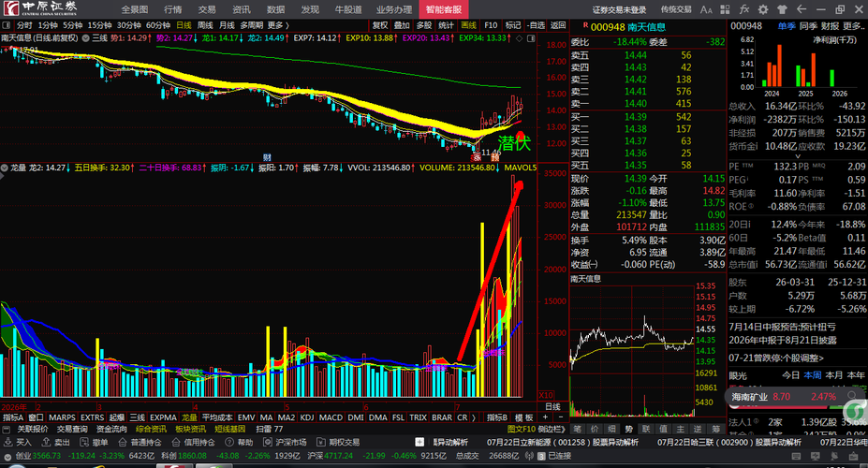
Task: Click the 000948 南天信息 stock header
Action: [627, 27]
